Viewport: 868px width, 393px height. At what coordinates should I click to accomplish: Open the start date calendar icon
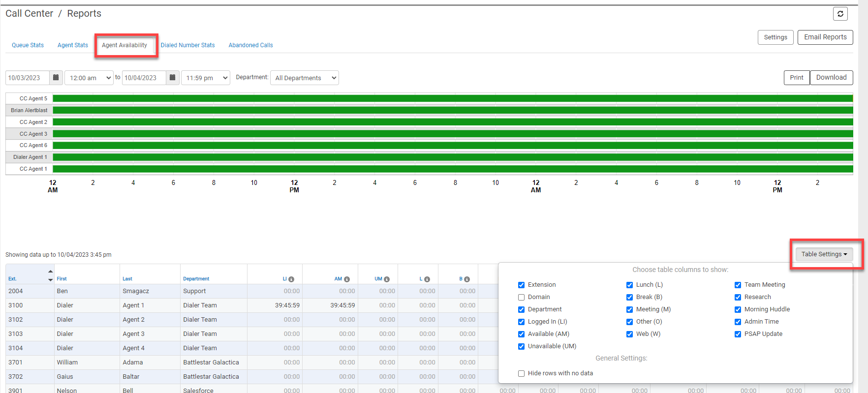coord(56,78)
